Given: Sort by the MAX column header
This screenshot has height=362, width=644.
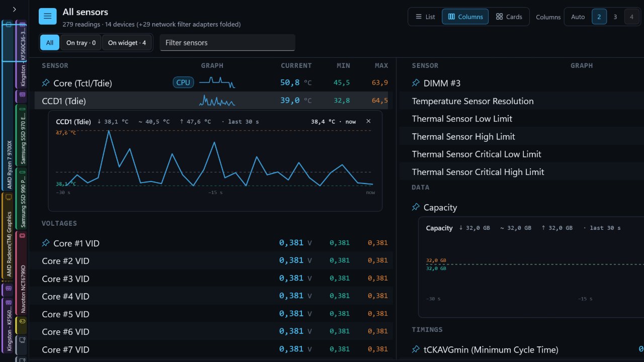Looking at the screenshot, I should click(x=381, y=65).
